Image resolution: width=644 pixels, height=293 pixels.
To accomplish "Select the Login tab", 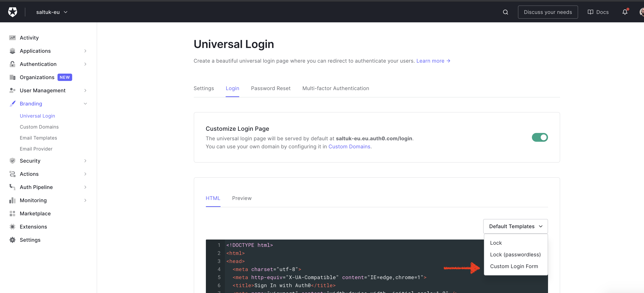I will click(232, 88).
